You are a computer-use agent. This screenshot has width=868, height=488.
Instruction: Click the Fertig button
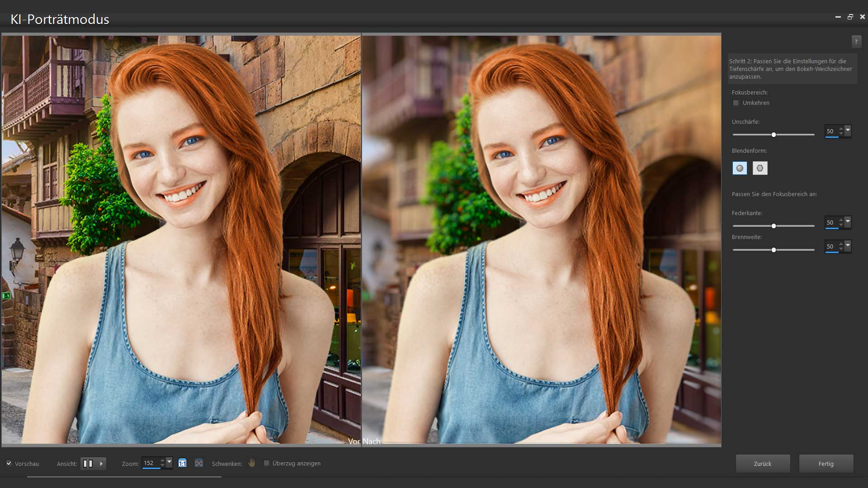coord(826,464)
